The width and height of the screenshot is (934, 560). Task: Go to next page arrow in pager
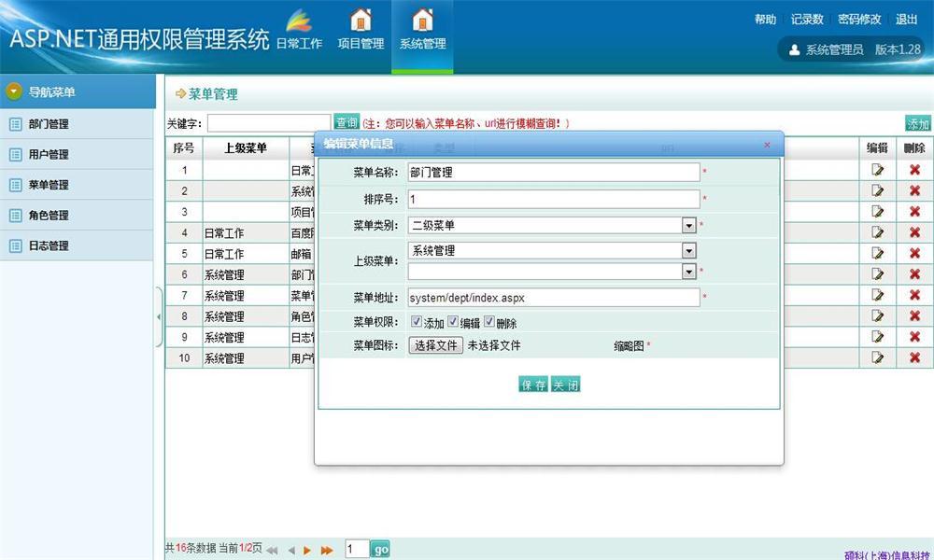coord(307,551)
